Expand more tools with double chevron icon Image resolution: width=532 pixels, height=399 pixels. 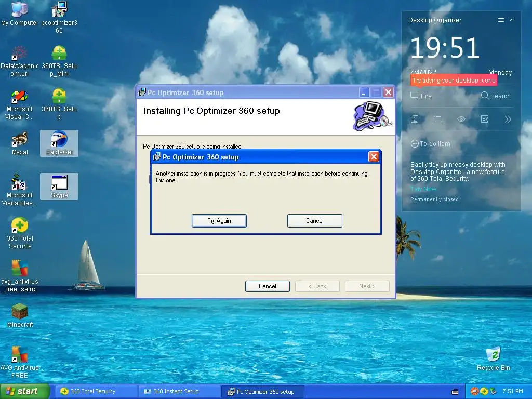tap(508, 119)
